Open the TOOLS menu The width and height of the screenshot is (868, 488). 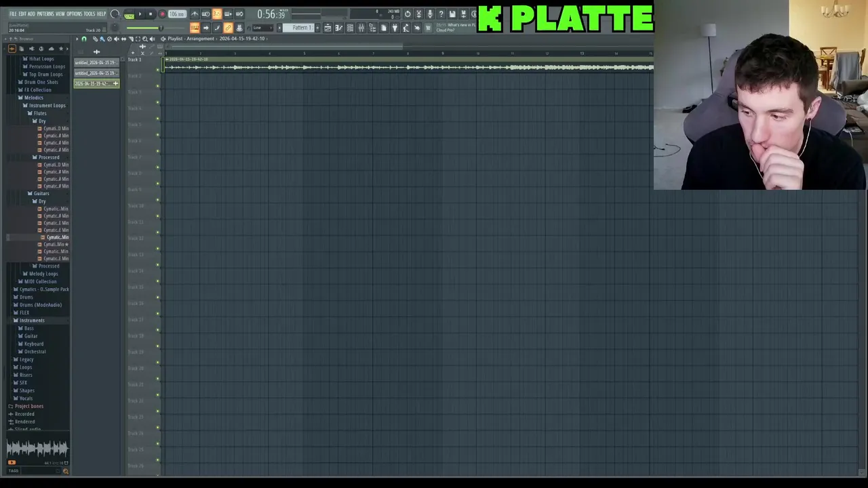90,14
